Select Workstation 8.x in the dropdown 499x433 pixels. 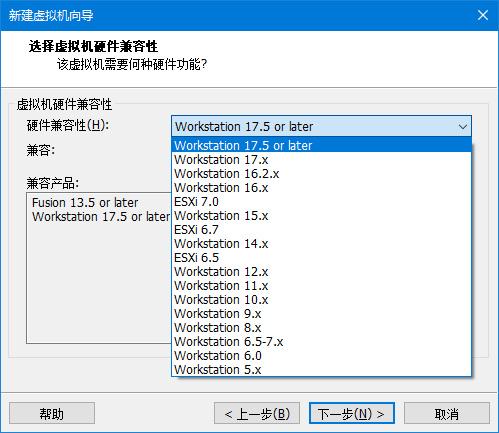pyautogui.click(x=321, y=328)
